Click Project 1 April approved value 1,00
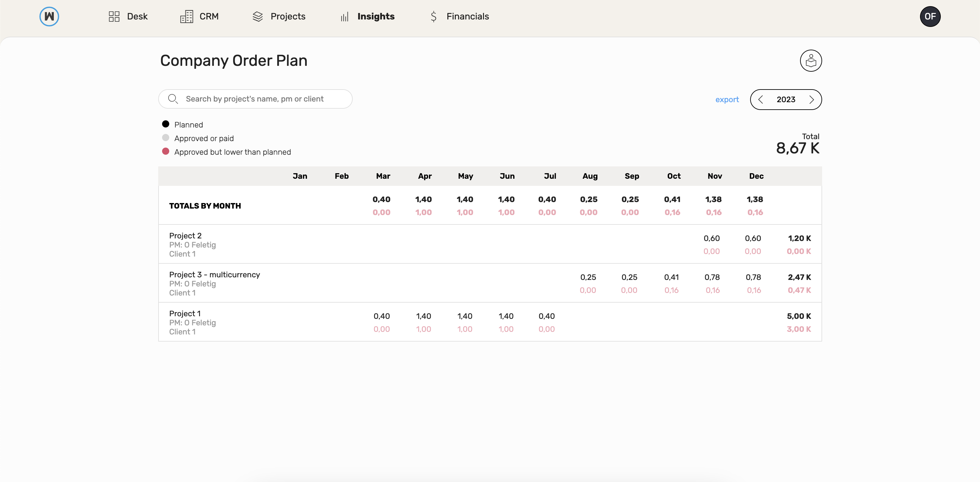 (x=423, y=329)
